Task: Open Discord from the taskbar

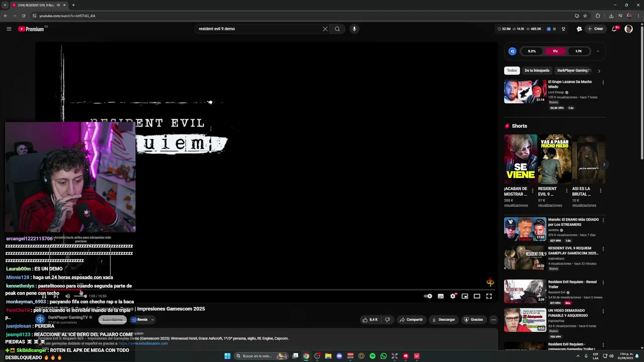Action: tap(339, 356)
